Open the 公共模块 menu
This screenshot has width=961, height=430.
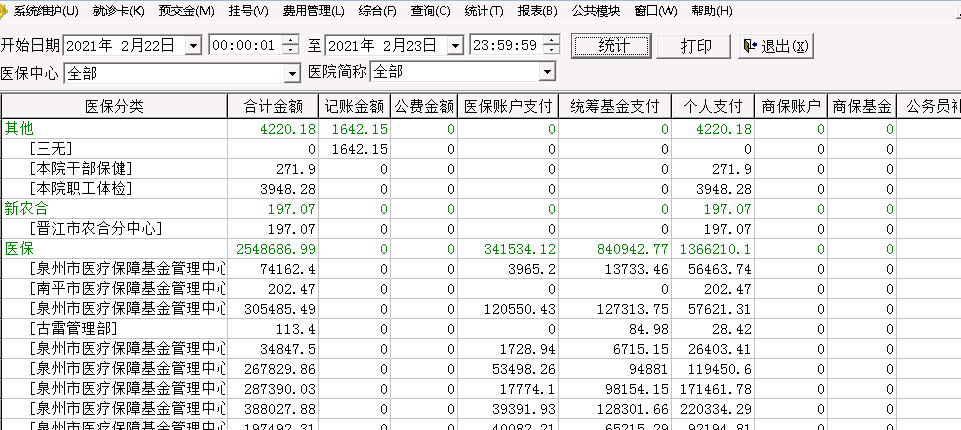pos(596,11)
